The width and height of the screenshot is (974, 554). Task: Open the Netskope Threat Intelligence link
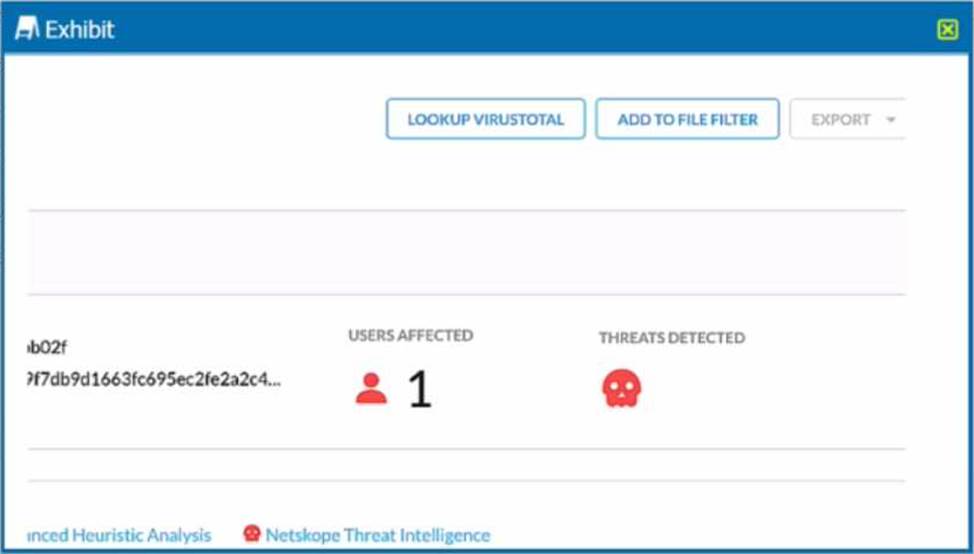tap(377, 535)
